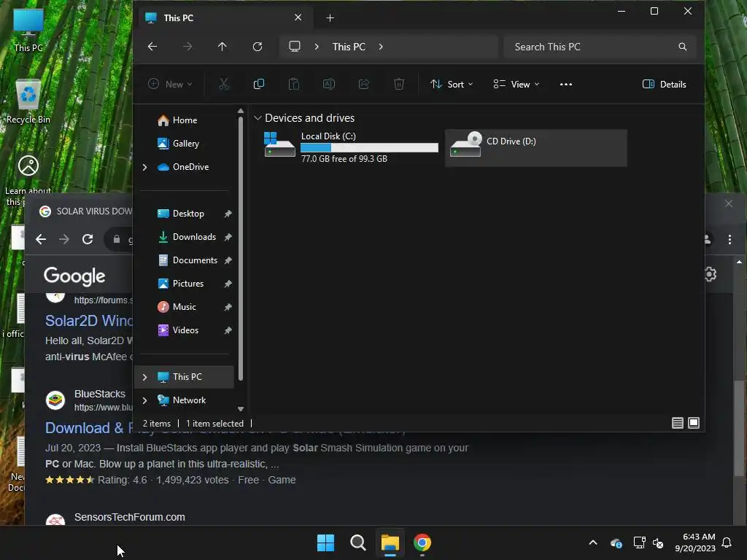Image resolution: width=747 pixels, height=560 pixels.
Task: Switch to large thumbnails view in status bar
Action: (x=694, y=423)
